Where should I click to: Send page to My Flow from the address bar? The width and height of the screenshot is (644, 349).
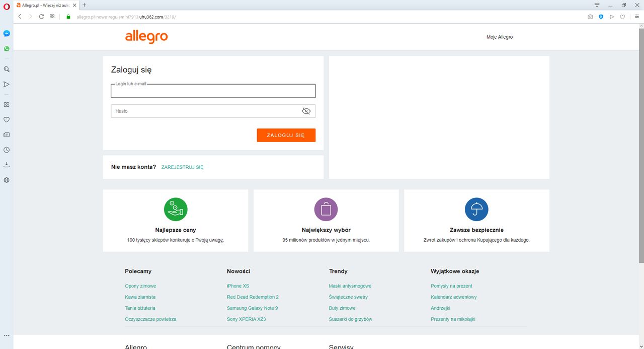(612, 17)
